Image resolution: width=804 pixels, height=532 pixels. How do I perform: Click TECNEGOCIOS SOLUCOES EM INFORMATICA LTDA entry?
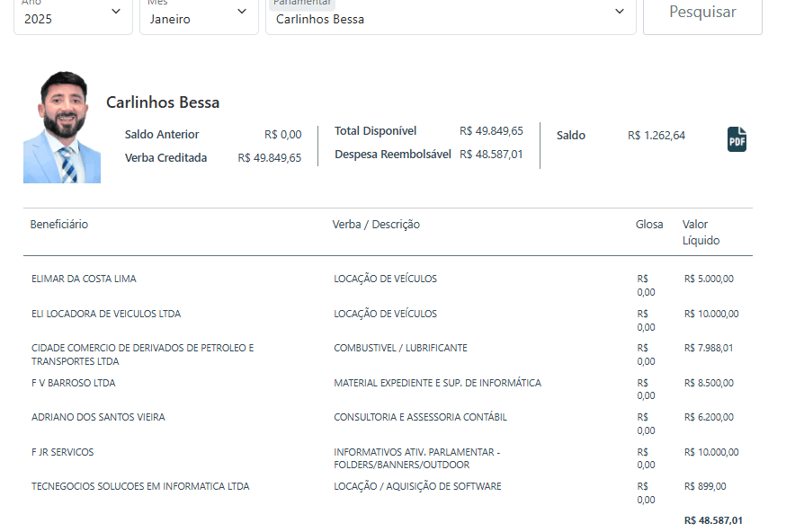tap(140, 487)
